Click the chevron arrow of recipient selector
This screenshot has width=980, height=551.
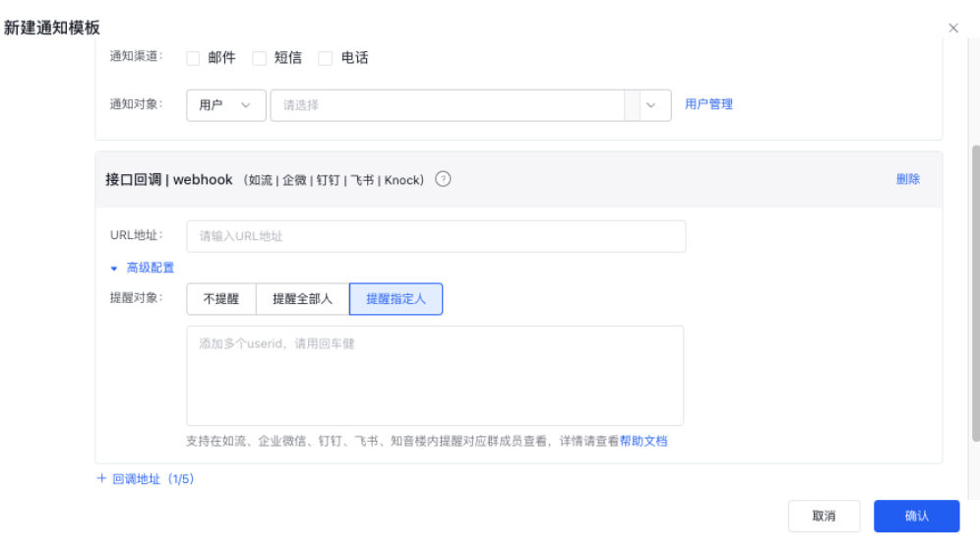coord(650,105)
